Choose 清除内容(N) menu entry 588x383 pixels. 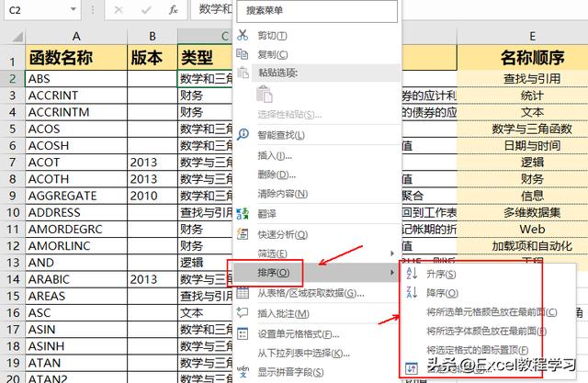282,194
